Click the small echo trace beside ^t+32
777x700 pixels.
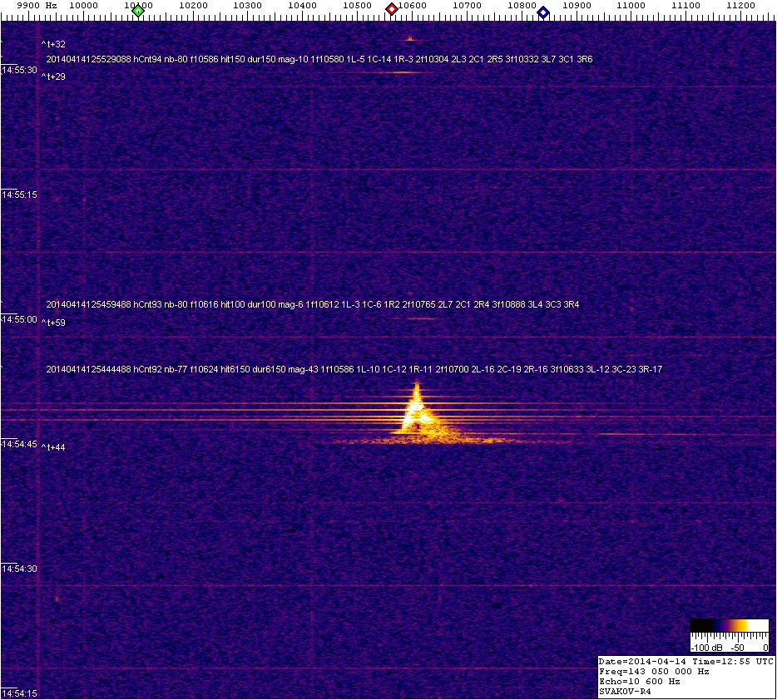409,39
